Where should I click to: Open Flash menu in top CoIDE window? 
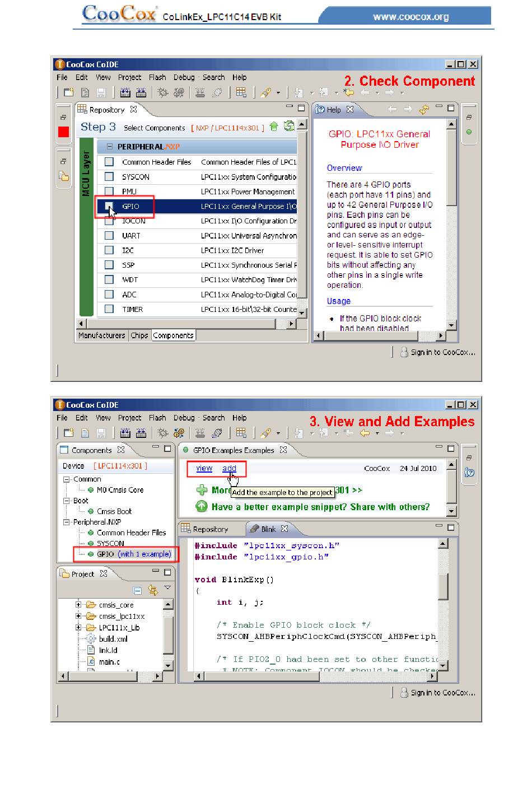point(157,77)
